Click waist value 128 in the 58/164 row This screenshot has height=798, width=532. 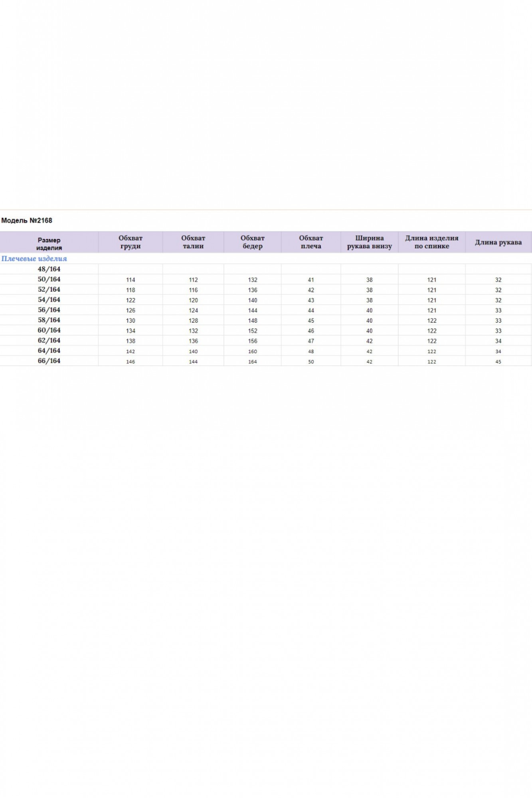pyautogui.click(x=193, y=320)
